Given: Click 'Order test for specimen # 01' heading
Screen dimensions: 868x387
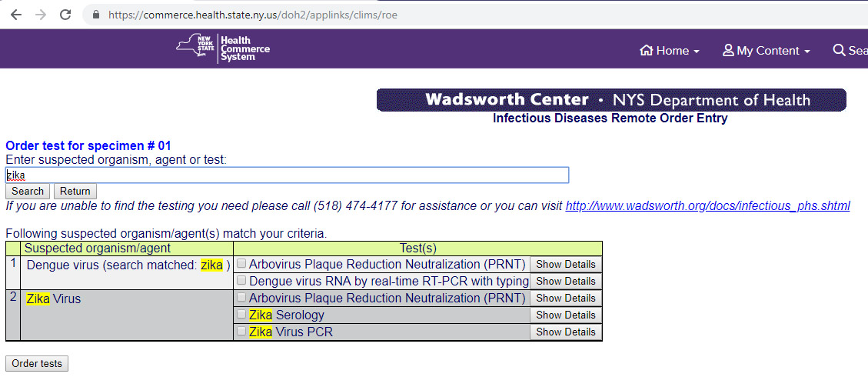Looking at the screenshot, I should [88, 146].
